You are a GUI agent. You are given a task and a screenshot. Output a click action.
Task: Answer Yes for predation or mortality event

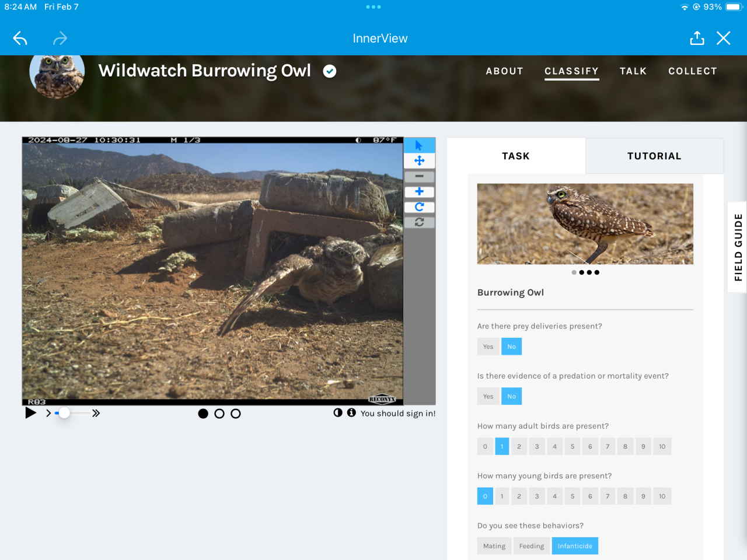[488, 396]
